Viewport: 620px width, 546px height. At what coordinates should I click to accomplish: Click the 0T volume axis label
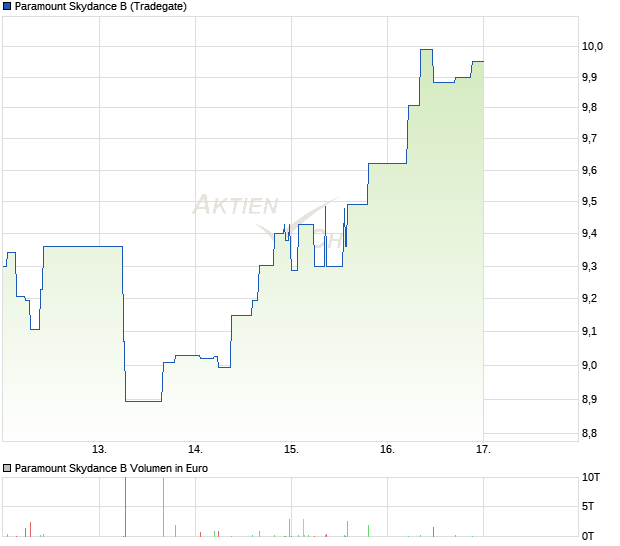(x=588, y=536)
